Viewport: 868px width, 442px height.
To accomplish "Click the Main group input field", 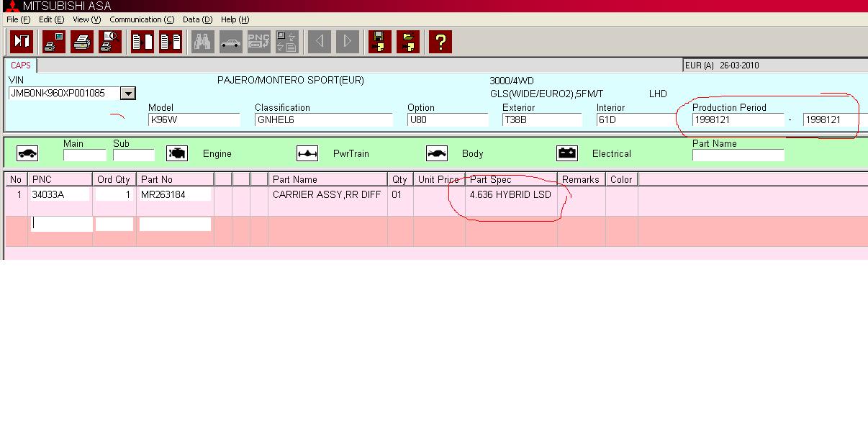I will pyautogui.click(x=84, y=155).
